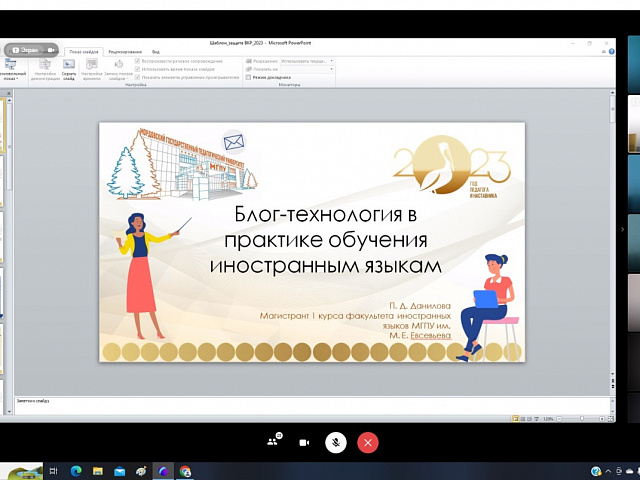Switch to the View ribbon tab
The image size is (640, 480).
(x=155, y=51)
